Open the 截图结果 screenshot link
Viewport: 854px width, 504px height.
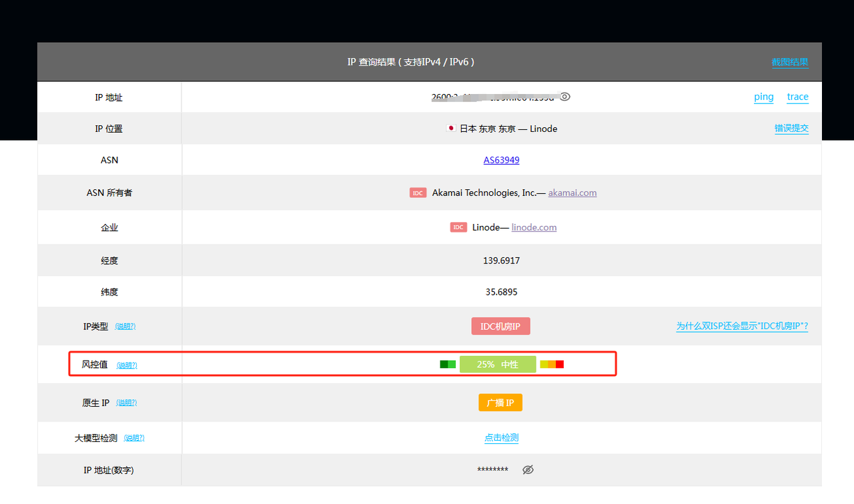790,62
